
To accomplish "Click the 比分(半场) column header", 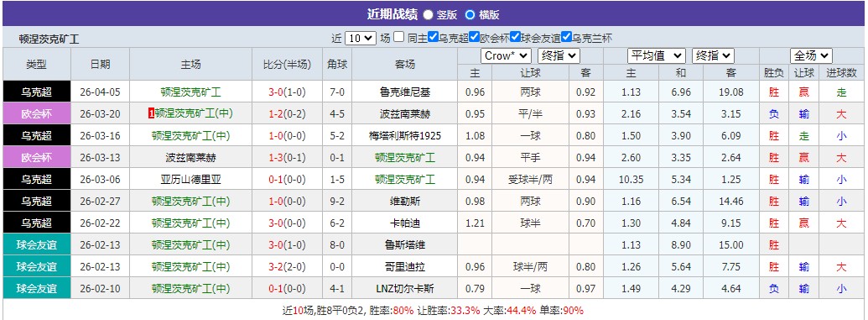I will pyautogui.click(x=287, y=64).
